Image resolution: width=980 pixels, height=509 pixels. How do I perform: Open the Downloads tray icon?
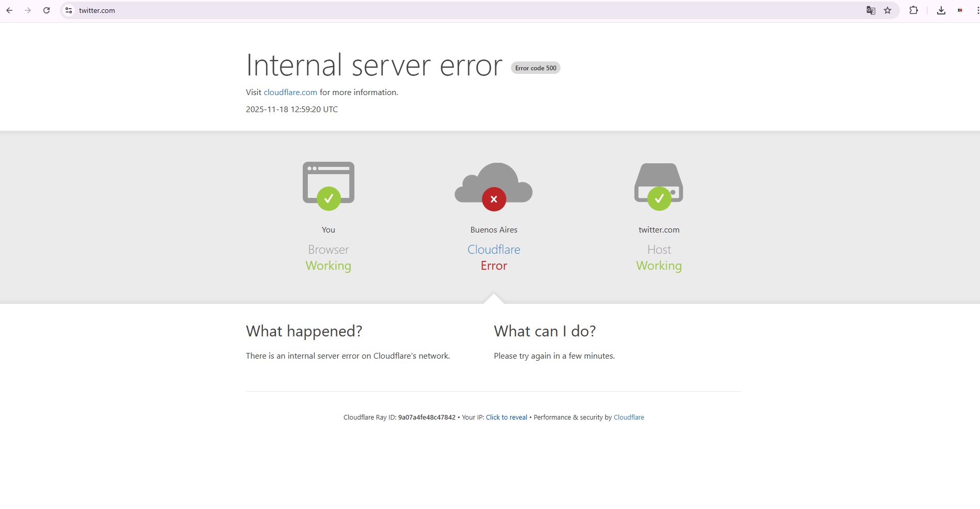[941, 10]
